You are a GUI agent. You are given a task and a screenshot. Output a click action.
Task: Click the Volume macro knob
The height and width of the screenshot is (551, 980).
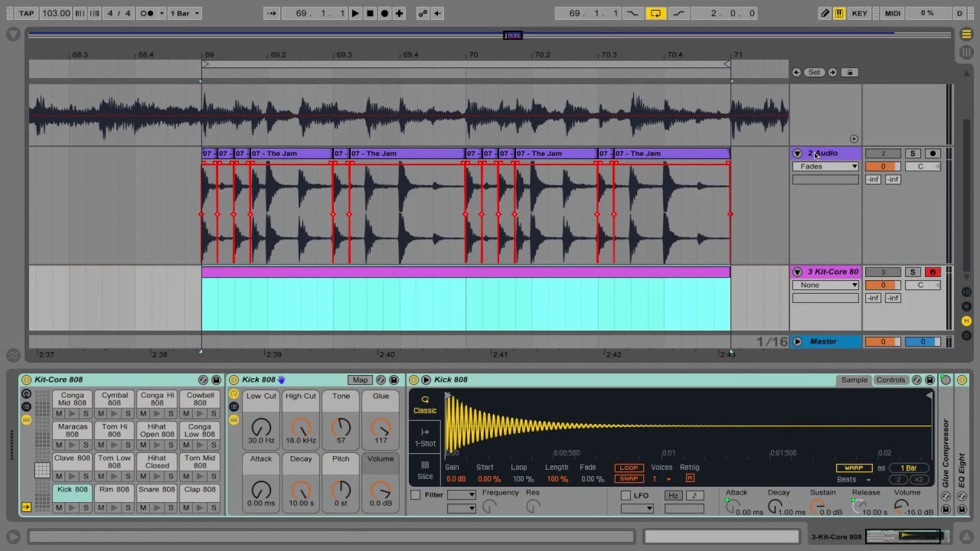tap(381, 490)
